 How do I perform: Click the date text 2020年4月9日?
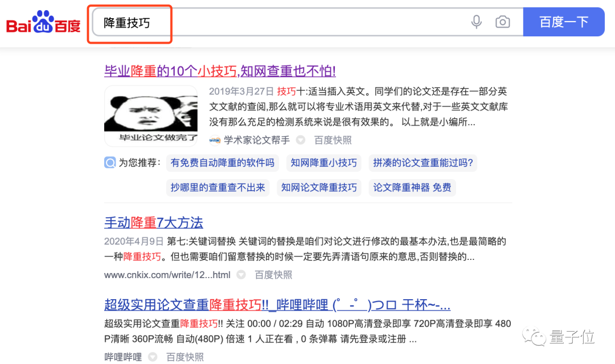tap(133, 241)
